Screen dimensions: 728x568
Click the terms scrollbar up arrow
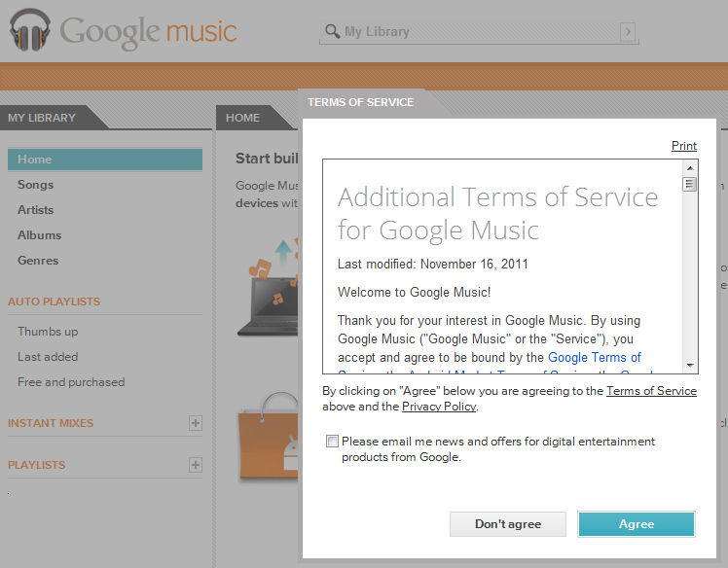pyautogui.click(x=690, y=168)
